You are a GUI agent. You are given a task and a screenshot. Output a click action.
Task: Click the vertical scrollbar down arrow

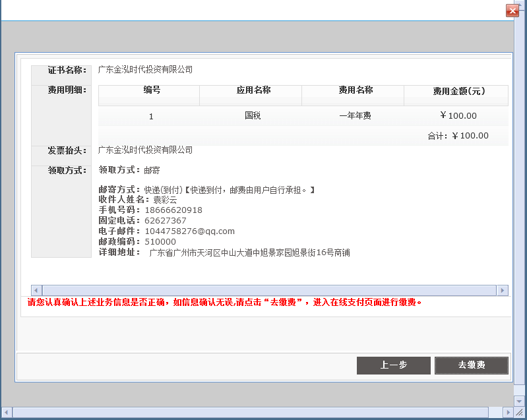[x=519, y=401]
